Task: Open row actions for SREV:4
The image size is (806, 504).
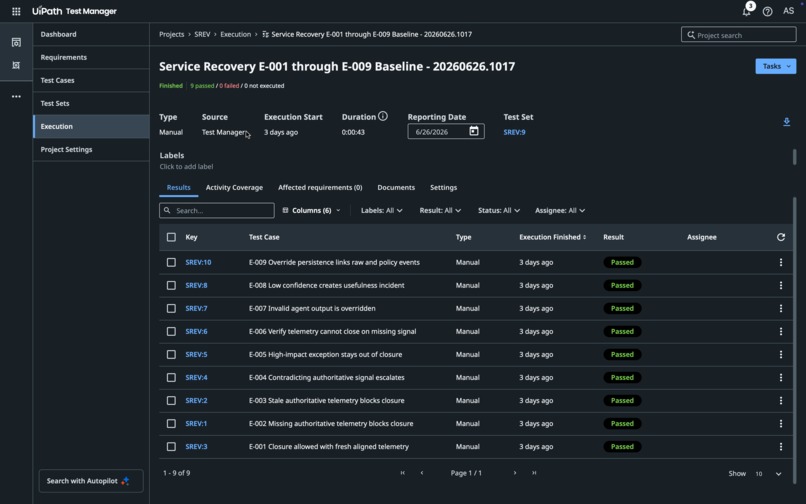Action: (781, 377)
